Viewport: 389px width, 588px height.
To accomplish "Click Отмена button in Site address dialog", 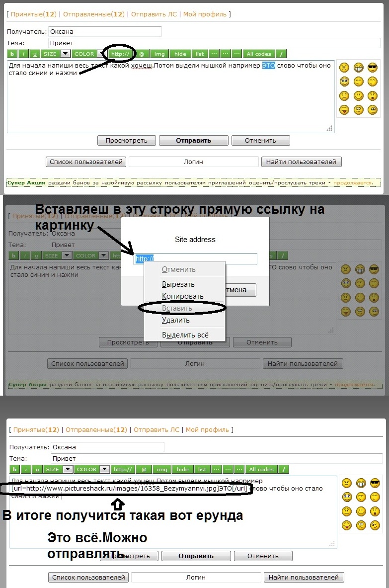I will 240,290.
